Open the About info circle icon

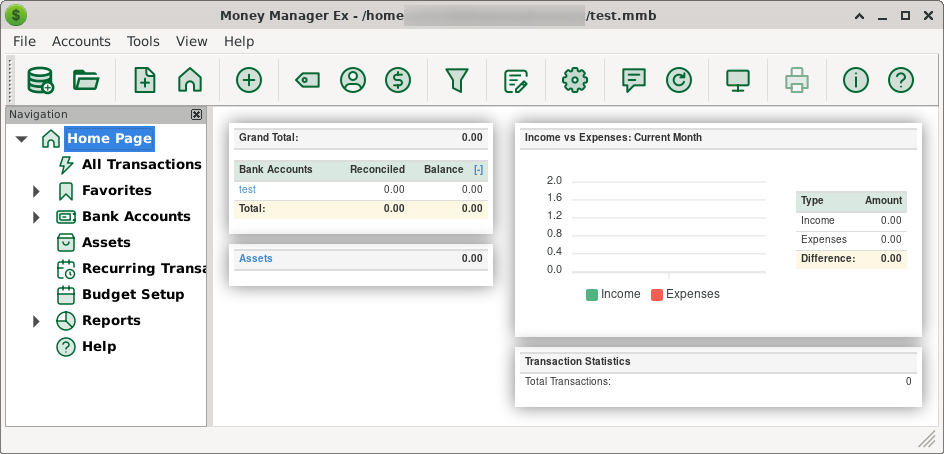coord(856,79)
